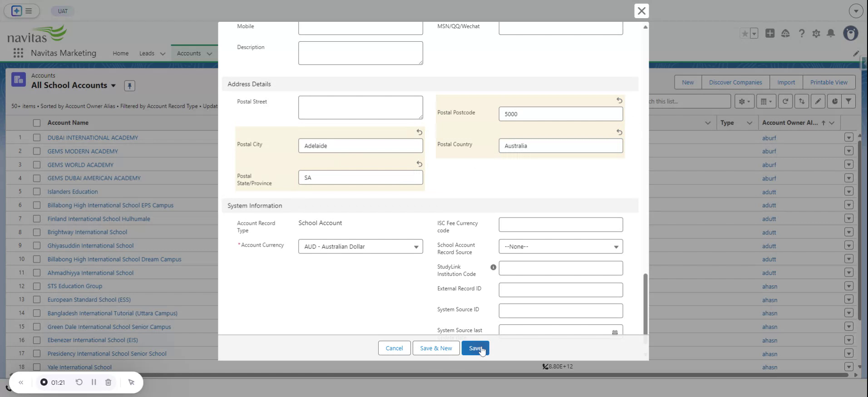The image size is (868, 397).
Task: Click the edit page pencil icon
Action: 856,54
